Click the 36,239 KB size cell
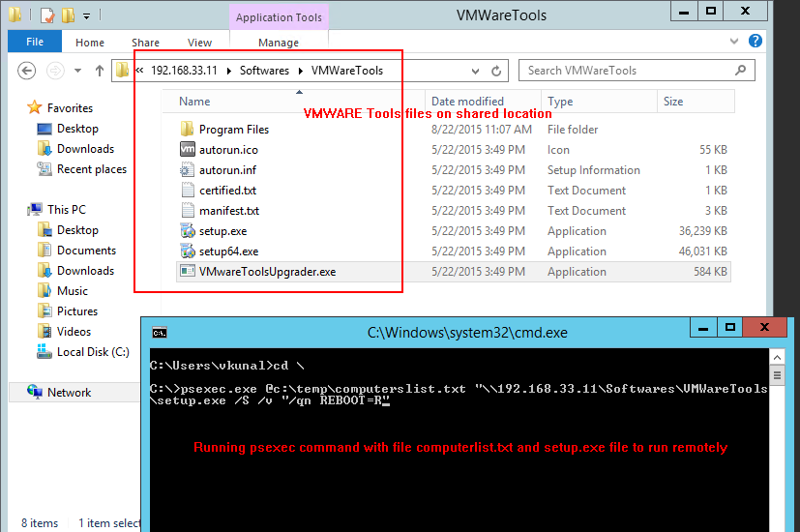The image size is (800, 532). pyautogui.click(x=702, y=231)
